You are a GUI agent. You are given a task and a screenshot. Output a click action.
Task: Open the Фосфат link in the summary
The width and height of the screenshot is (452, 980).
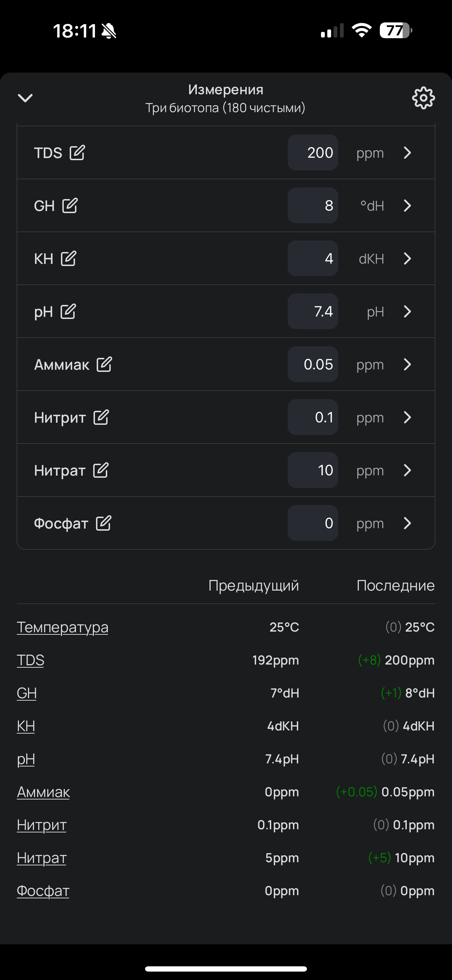pos(43,891)
